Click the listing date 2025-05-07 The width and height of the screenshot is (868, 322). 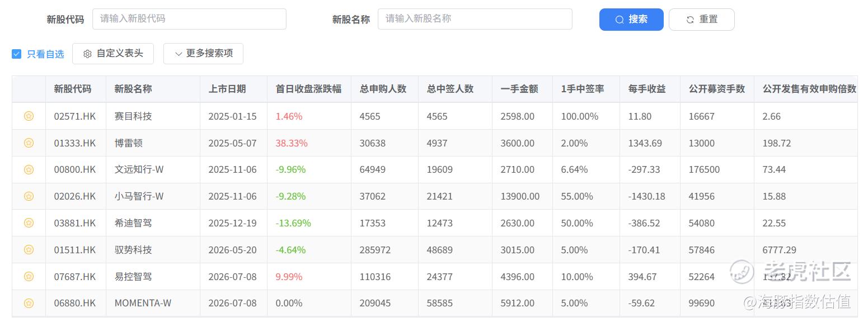pyautogui.click(x=232, y=143)
